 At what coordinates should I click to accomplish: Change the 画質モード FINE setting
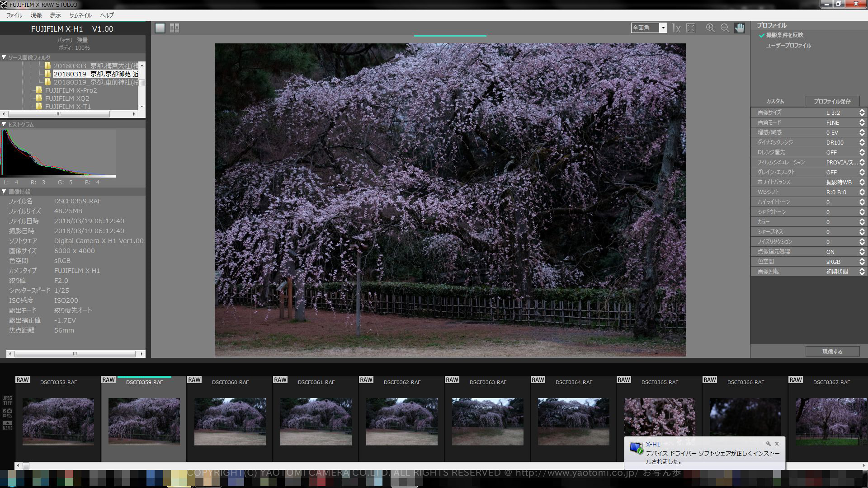[809, 122]
